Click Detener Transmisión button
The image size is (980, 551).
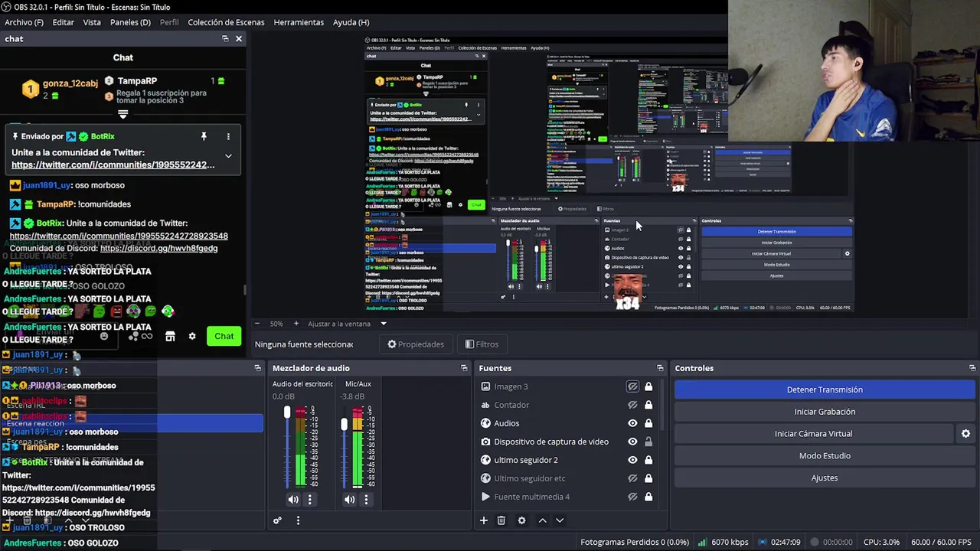click(x=825, y=390)
